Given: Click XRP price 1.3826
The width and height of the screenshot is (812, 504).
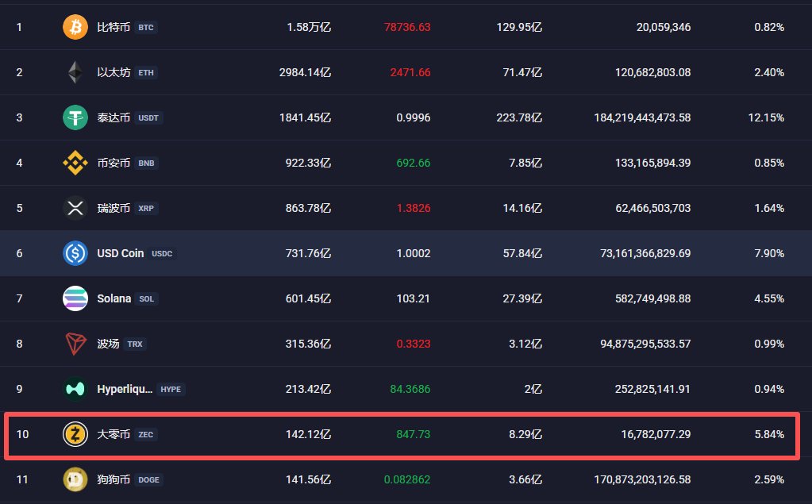Looking at the screenshot, I should (414, 208).
